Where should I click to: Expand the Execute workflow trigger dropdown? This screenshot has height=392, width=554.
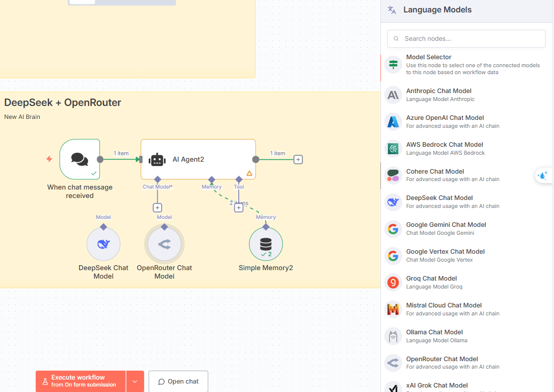point(135,382)
